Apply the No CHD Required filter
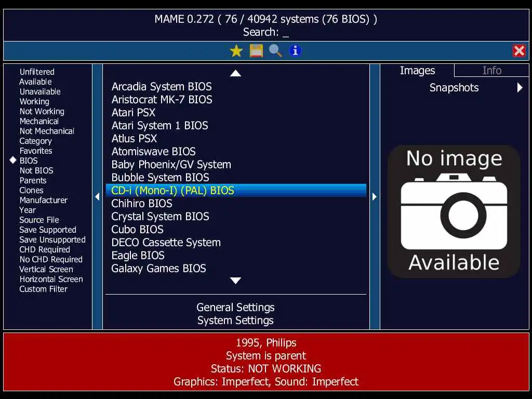The width and height of the screenshot is (532, 399). pos(51,259)
